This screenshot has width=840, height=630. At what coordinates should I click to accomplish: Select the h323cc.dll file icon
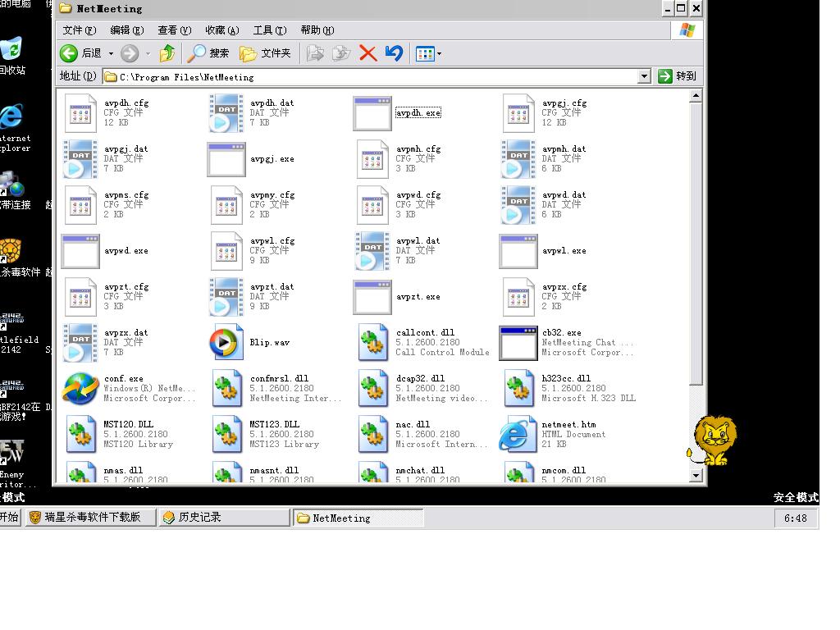(518, 388)
